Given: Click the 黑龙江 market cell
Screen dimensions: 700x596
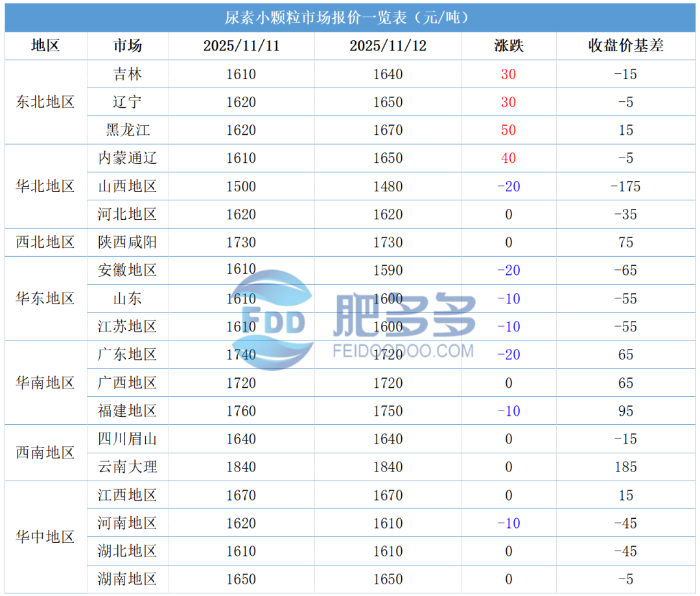Looking at the screenshot, I should tap(128, 130).
